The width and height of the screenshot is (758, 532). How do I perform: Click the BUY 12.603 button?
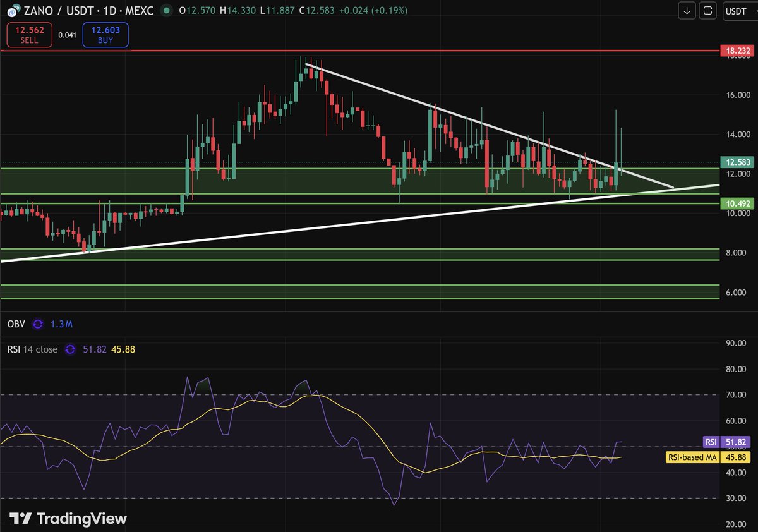pos(105,35)
